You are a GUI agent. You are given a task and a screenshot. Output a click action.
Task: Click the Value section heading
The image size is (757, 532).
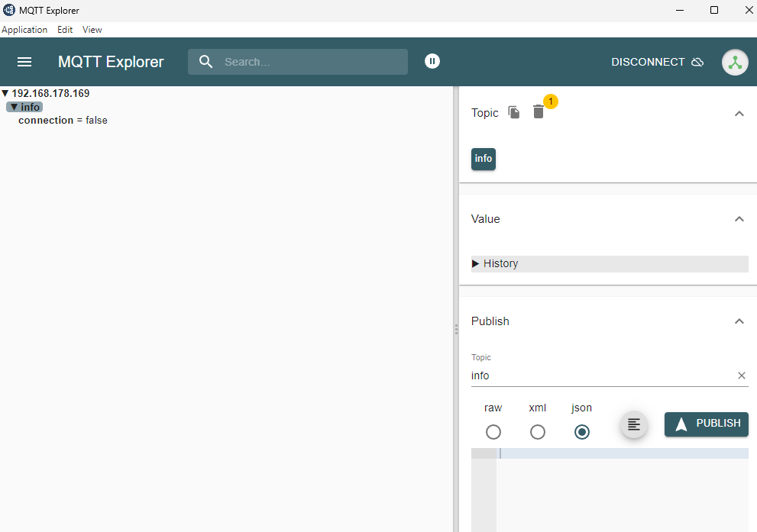tap(485, 219)
